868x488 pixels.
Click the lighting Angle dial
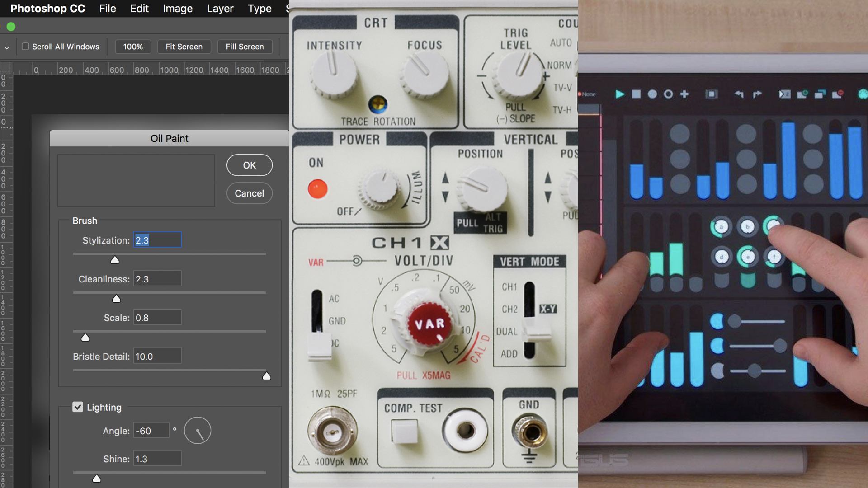(x=198, y=431)
